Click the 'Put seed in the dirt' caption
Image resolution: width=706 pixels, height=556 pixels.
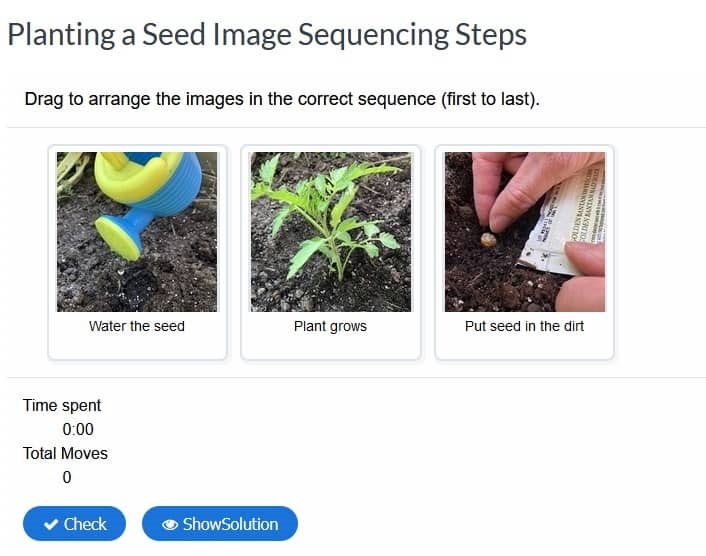pos(524,326)
